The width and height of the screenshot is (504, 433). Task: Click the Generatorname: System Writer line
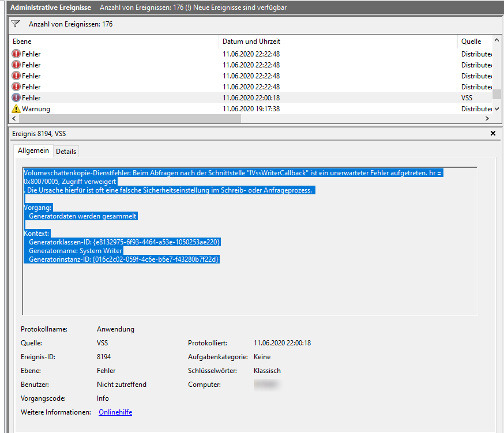[x=76, y=251]
